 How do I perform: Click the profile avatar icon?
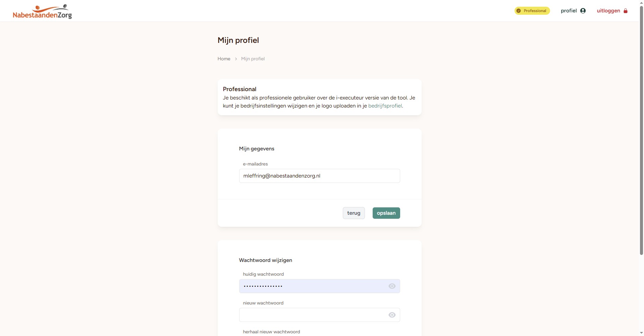(x=583, y=11)
